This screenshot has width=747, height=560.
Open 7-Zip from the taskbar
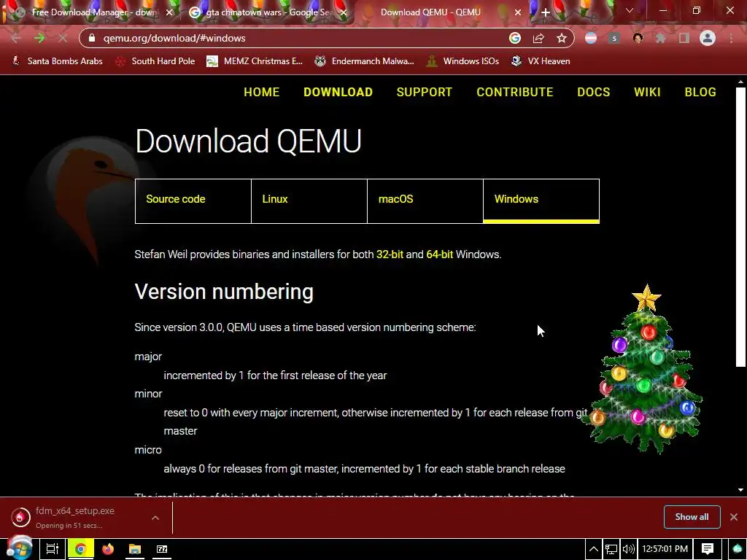pos(162,549)
